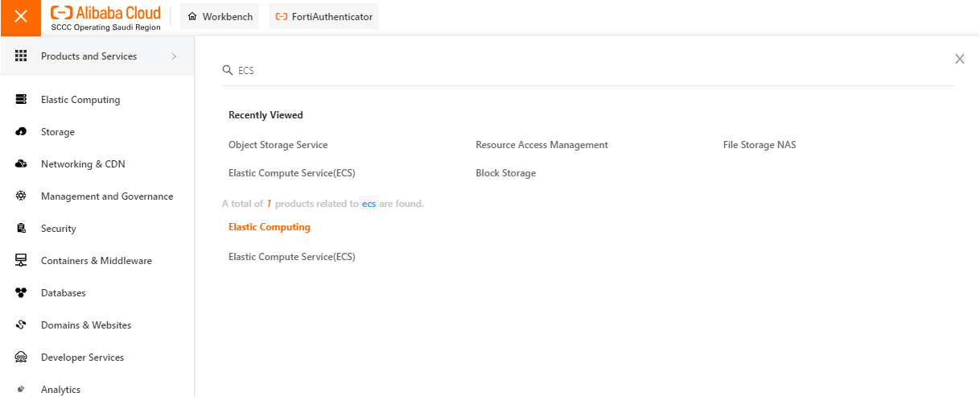Click the Recently Viewed heading
This screenshot has height=397, width=980.
[x=266, y=115]
